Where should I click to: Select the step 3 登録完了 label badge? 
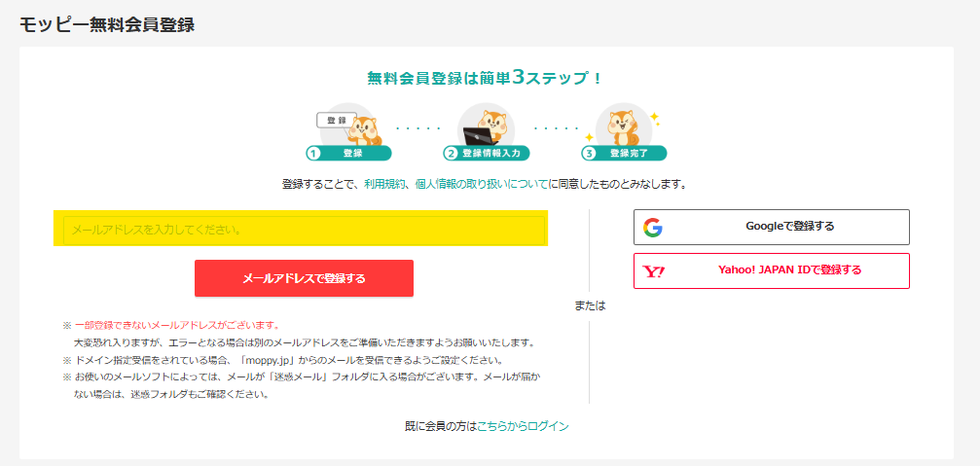click(x=624, y=154)
